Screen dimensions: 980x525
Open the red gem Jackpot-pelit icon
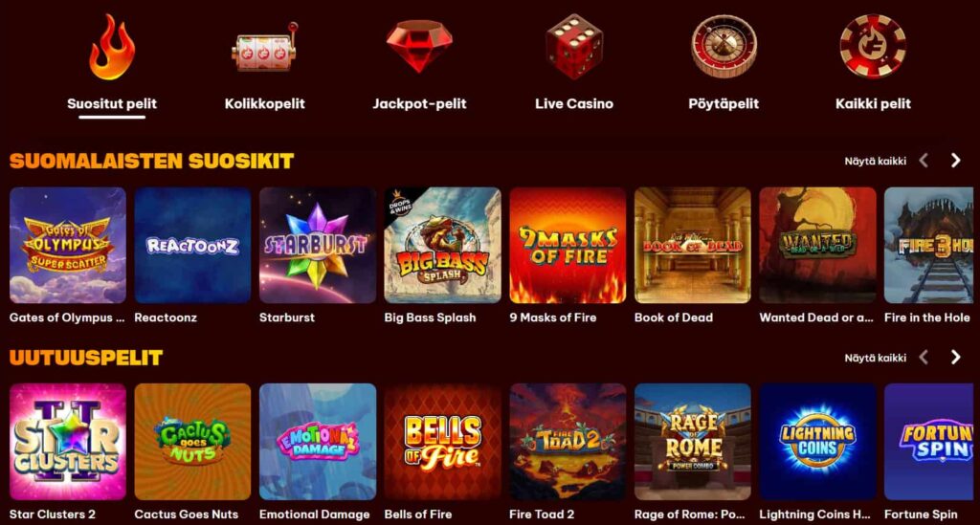click(419, 46)
